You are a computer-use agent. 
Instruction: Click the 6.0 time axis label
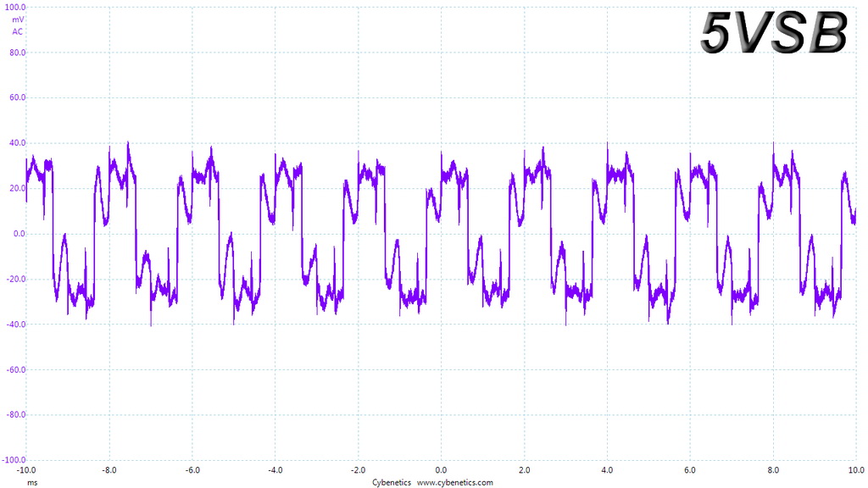(x=690, y=470)
